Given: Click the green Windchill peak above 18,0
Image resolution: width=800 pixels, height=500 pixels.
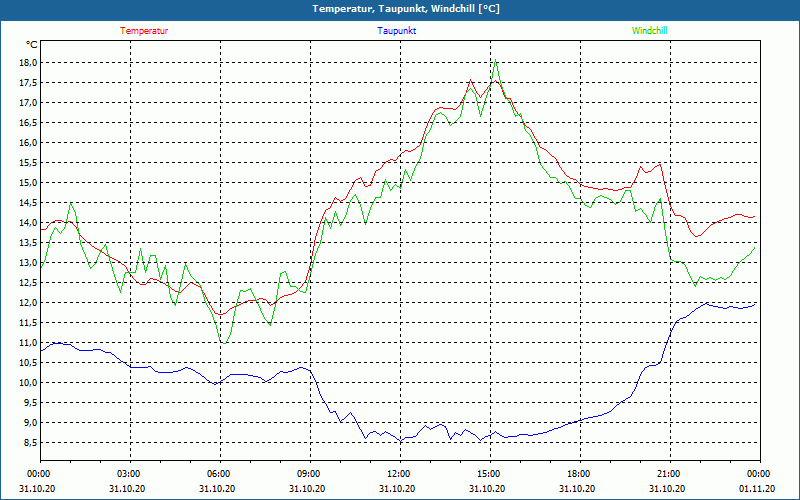Looking at the screenshot, I should coord(495,60).
